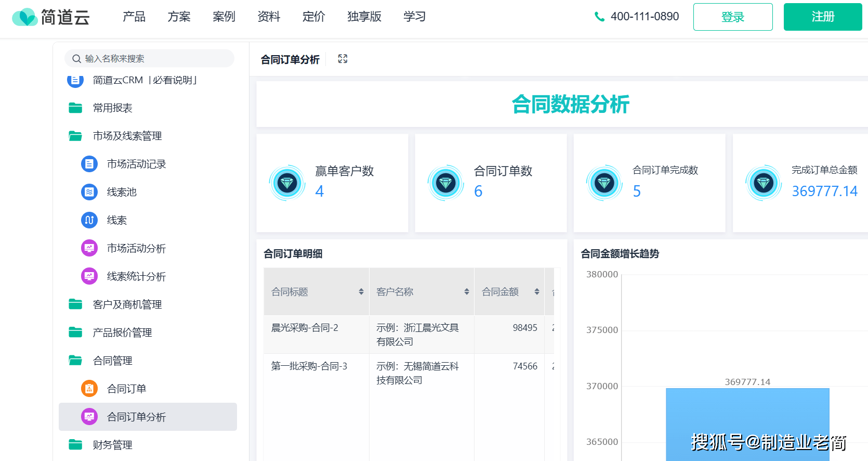Go to the 定价 page
Image resolution: width=868 pixels, height=461 pixels.
tap(314, 17)
